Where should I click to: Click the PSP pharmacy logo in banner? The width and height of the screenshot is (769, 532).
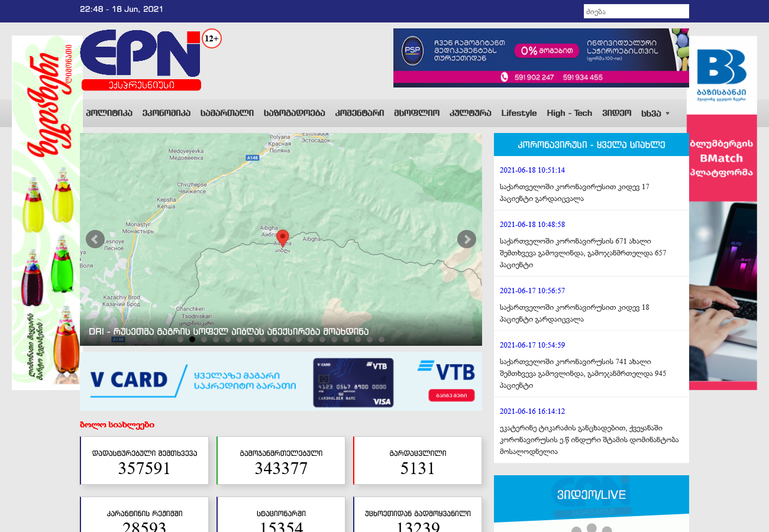[413, 51]
